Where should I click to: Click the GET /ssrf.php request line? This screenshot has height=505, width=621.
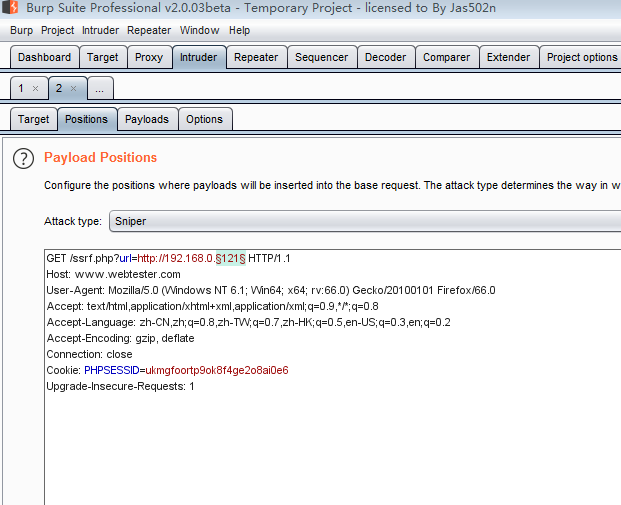pos(168,258)
